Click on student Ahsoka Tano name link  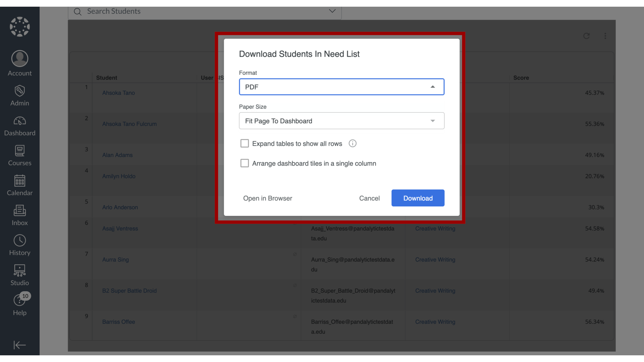[x=118, y=93]
